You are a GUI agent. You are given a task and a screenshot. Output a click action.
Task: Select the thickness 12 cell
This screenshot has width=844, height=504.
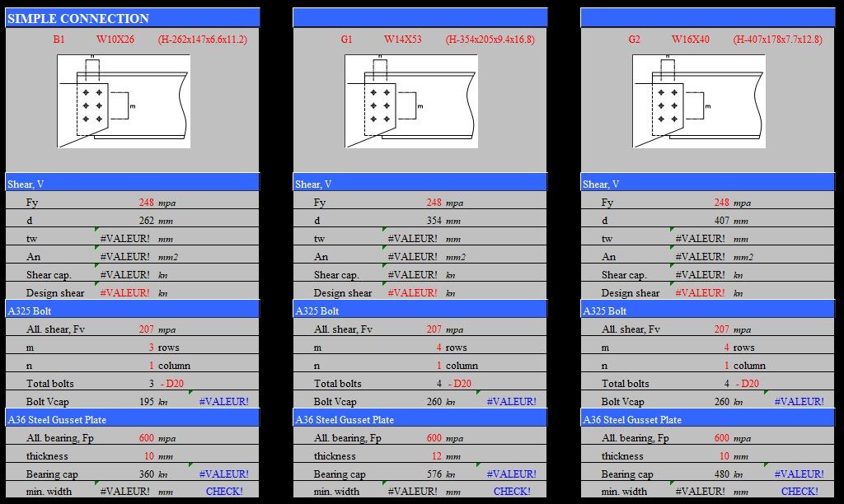tap(437, 456)
